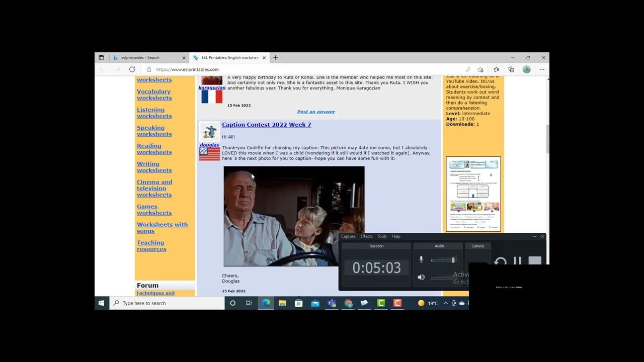Image resolution: width=644 pixels, height=362 pixels.
Task: Open Microsoft Teams from taskbar
Action: pos(332,303)
